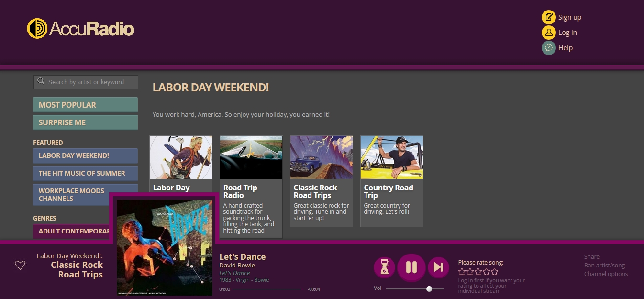
Task: Click the "Great country for driving" description
Action: point(387,209)
